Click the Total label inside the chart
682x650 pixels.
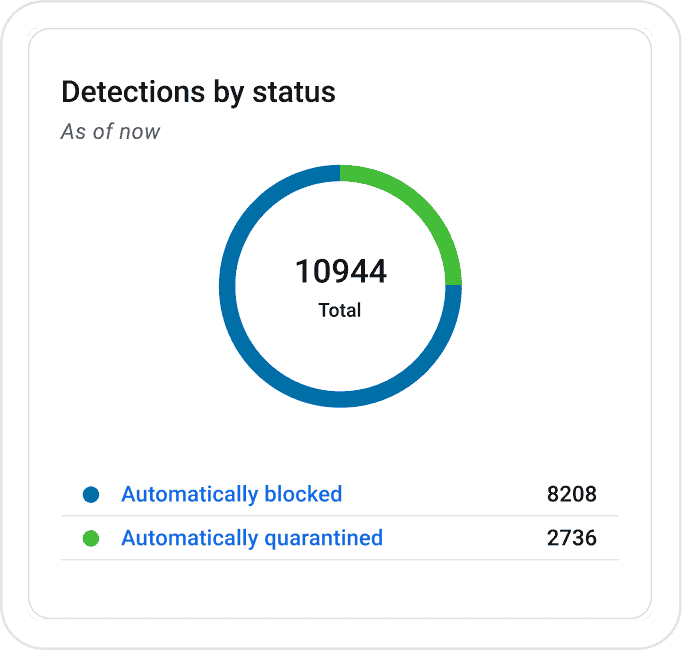340,310
